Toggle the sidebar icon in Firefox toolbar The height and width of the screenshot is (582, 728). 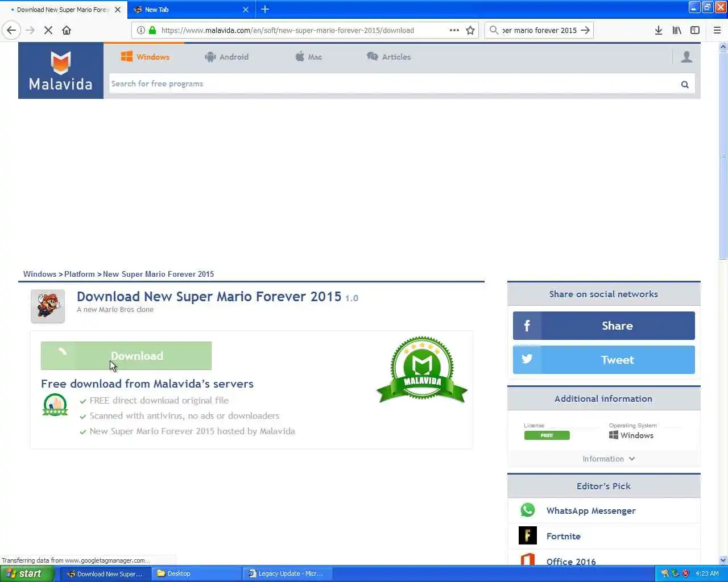(x=695, y=30)
